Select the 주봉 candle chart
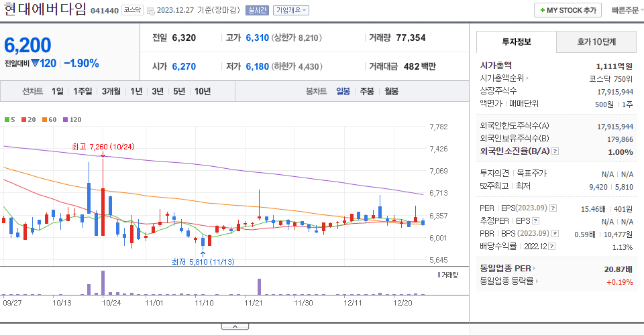The width and height of the screenshot is (644, 335). click(x=367, y=91)
